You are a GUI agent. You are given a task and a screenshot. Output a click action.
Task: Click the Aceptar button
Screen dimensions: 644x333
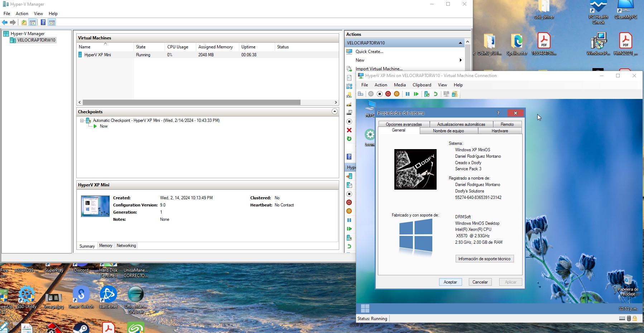pyautogui.click(x=450, y=282)
